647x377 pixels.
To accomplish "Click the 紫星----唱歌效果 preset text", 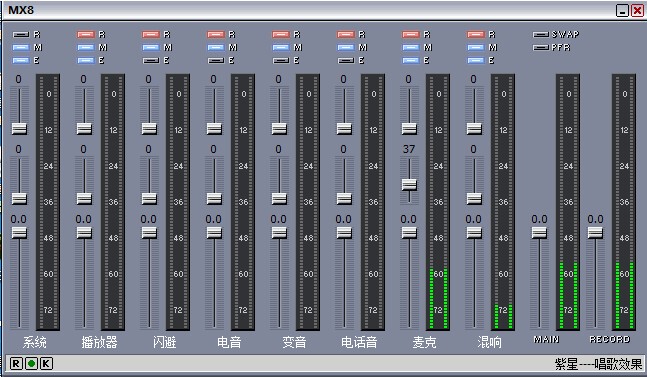I will 598,364.
